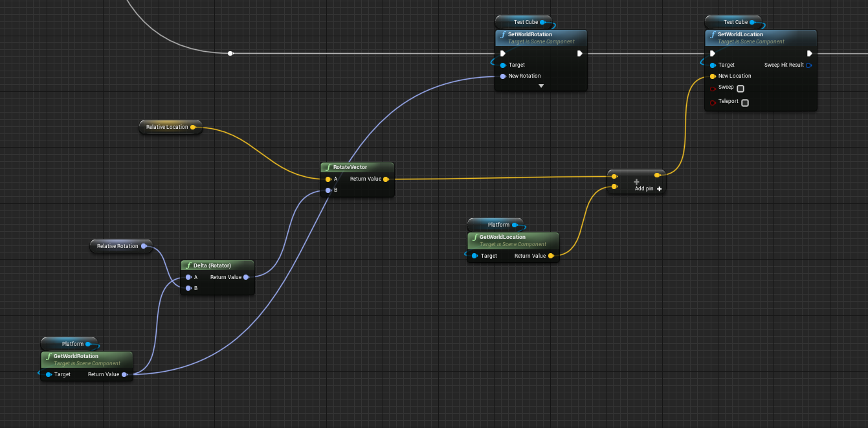Click the A input pin on Delta (Rotator)

[x=188, y=277]
